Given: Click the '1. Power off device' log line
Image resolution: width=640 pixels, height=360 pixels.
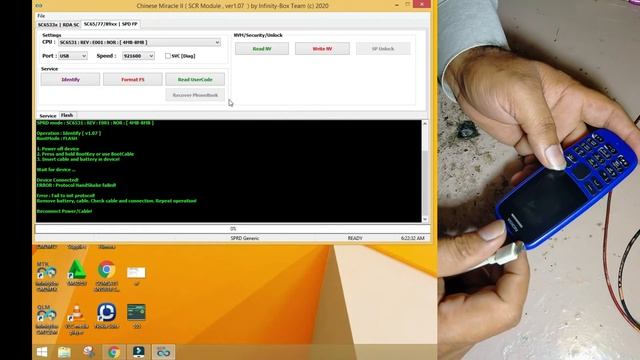Looking at the screenshot, I should [x=58, y=149].
